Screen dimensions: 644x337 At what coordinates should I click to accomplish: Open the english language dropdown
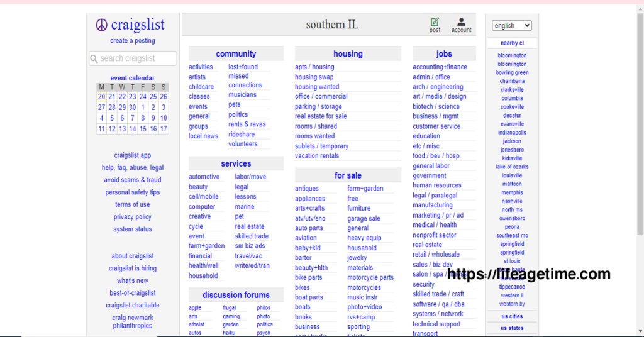512,25
